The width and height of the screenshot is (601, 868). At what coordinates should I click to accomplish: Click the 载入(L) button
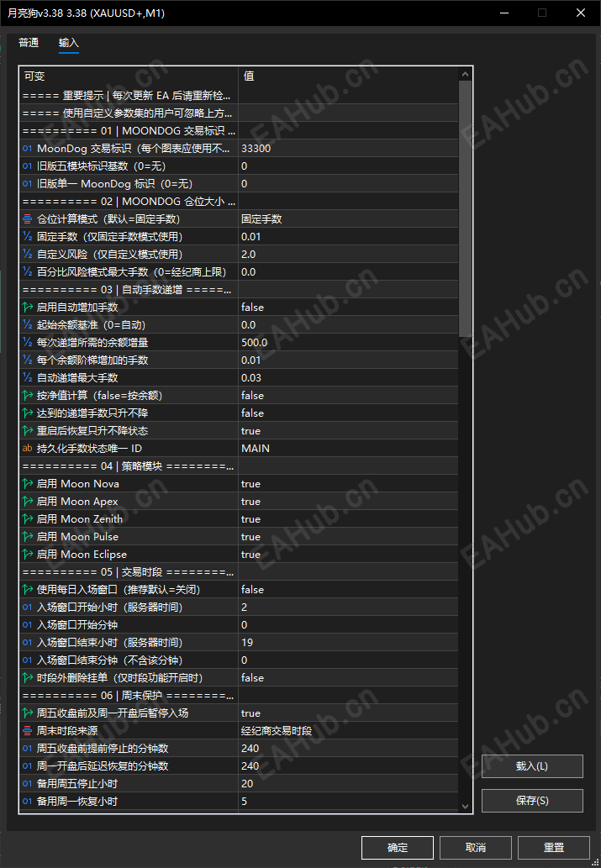532,766
